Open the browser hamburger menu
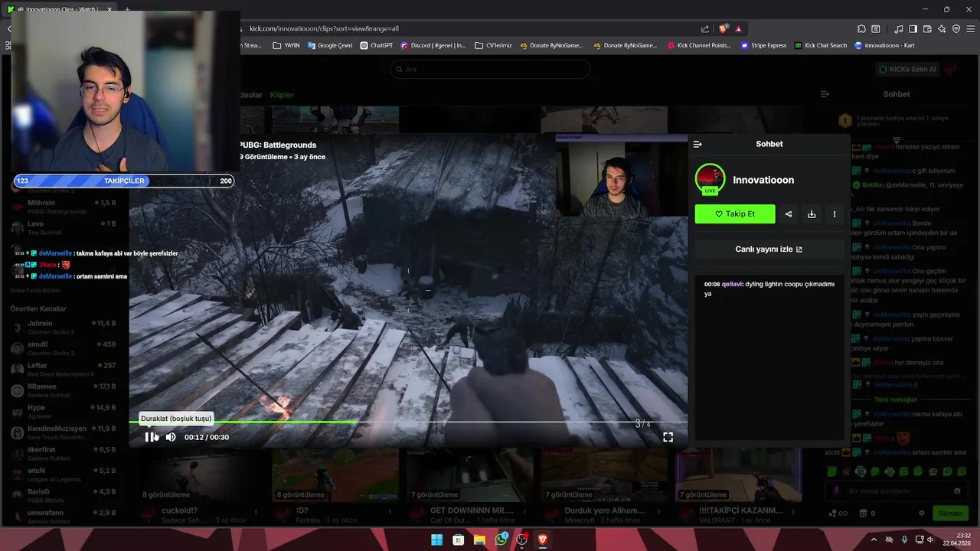Screen dimensions: 980x551 tap(971, 29)
